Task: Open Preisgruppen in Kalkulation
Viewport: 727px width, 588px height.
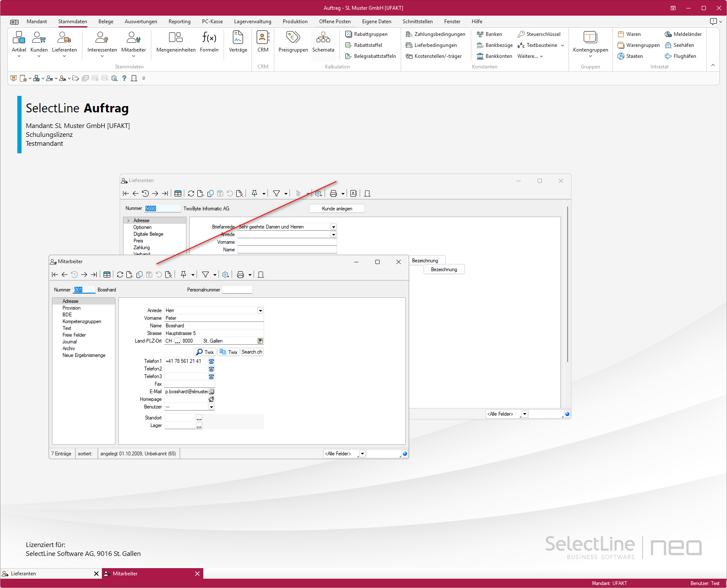Action: pyautogui.click(x=293, y=42)
